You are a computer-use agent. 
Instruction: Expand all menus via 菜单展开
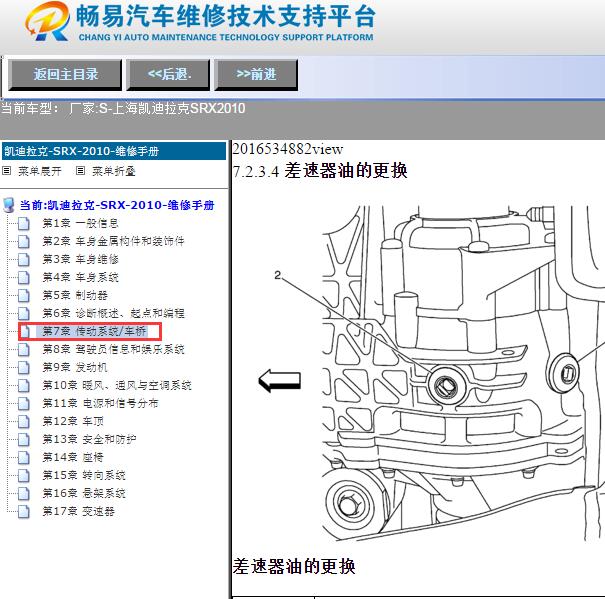point(40,171)
